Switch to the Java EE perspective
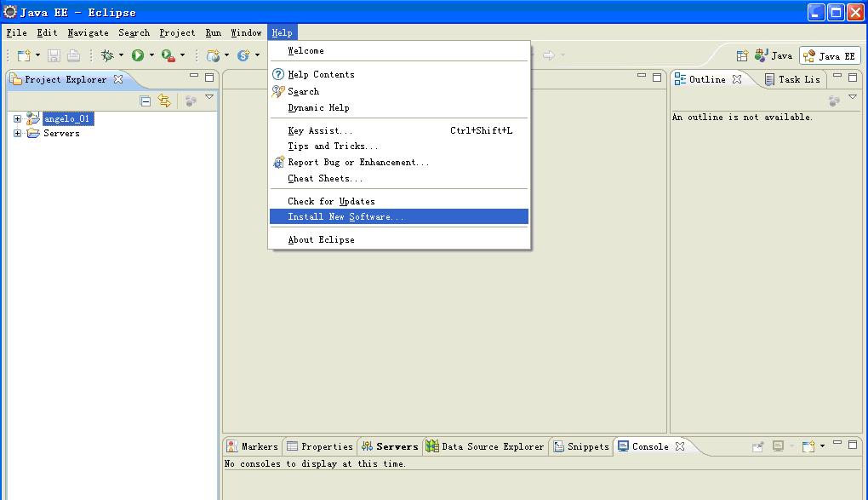 (829, 56)
